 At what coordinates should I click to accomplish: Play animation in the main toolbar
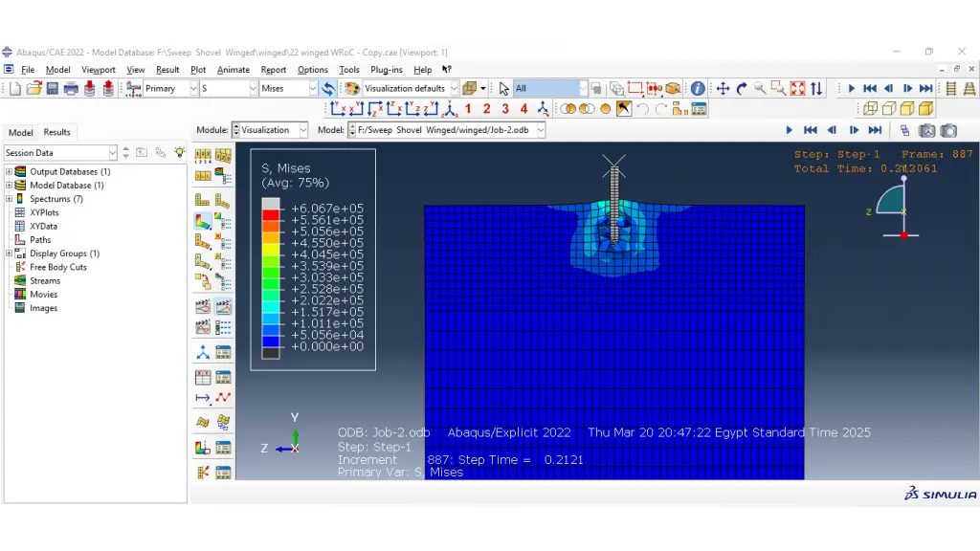851,89
